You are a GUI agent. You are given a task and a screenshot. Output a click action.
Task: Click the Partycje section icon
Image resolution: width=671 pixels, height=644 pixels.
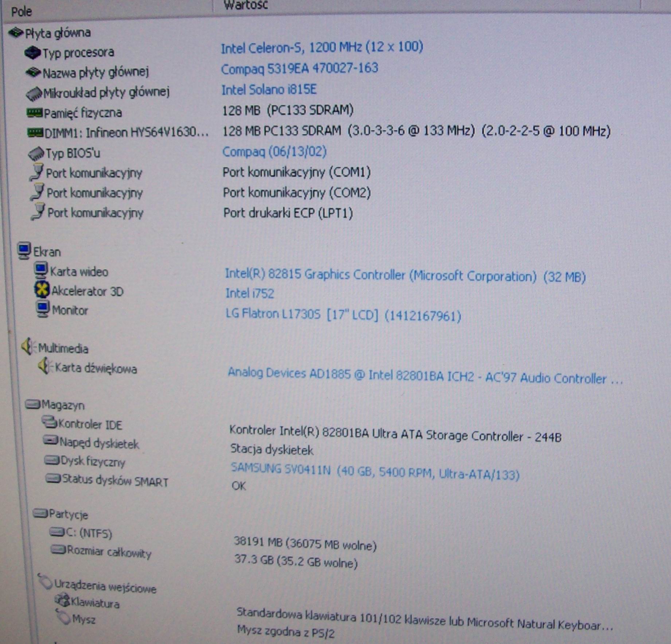tap(40, 513)
